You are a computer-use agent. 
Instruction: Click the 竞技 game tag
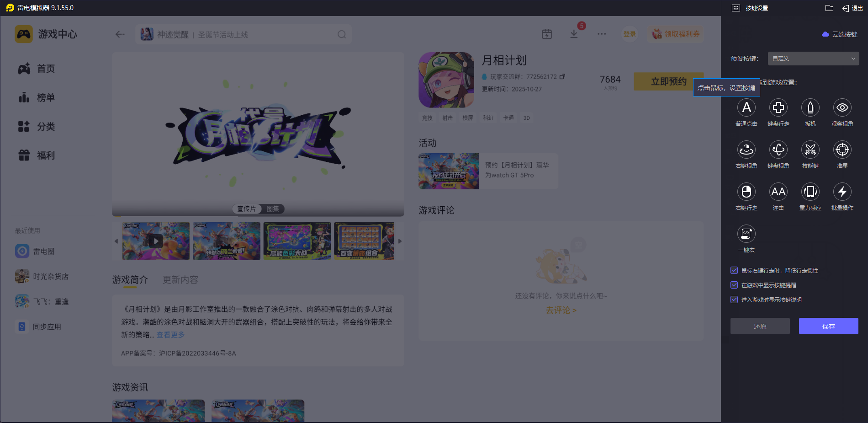[428, 118]
